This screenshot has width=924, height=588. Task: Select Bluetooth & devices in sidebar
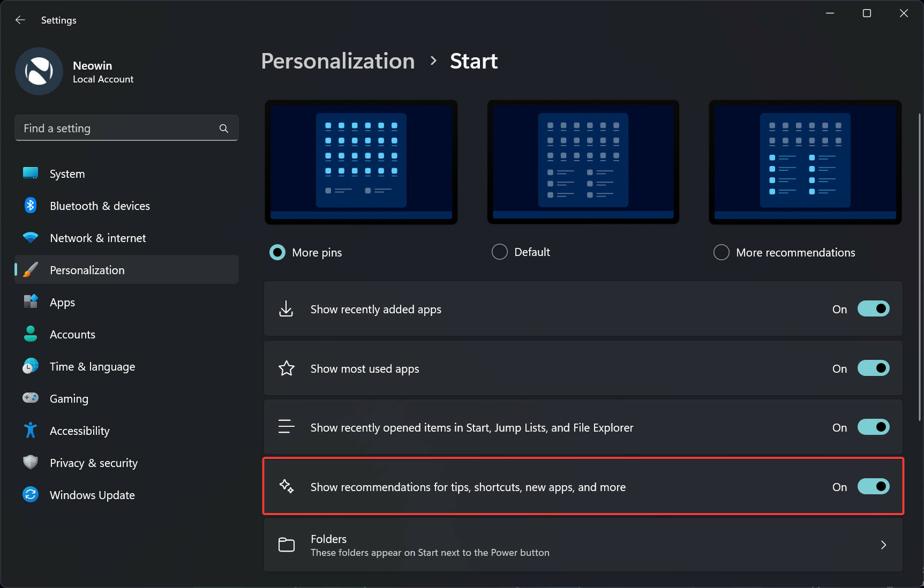coord(100,206)
